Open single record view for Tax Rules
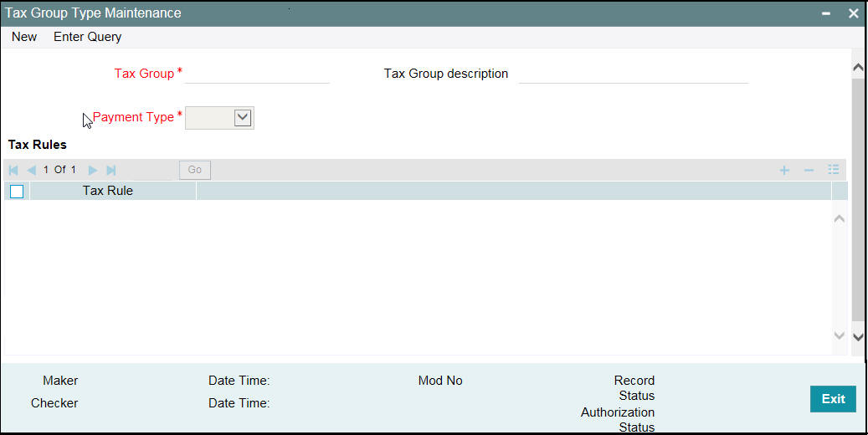This screenshot has width=868, height=435. tap(834, 169)
